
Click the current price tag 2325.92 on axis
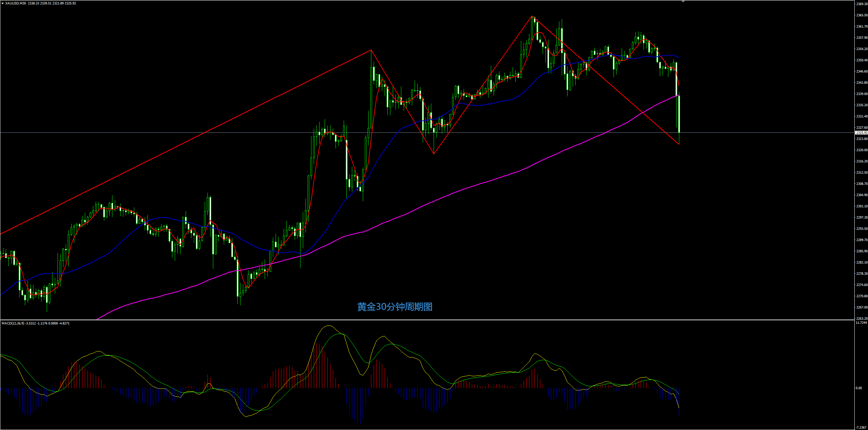(862, 133)
